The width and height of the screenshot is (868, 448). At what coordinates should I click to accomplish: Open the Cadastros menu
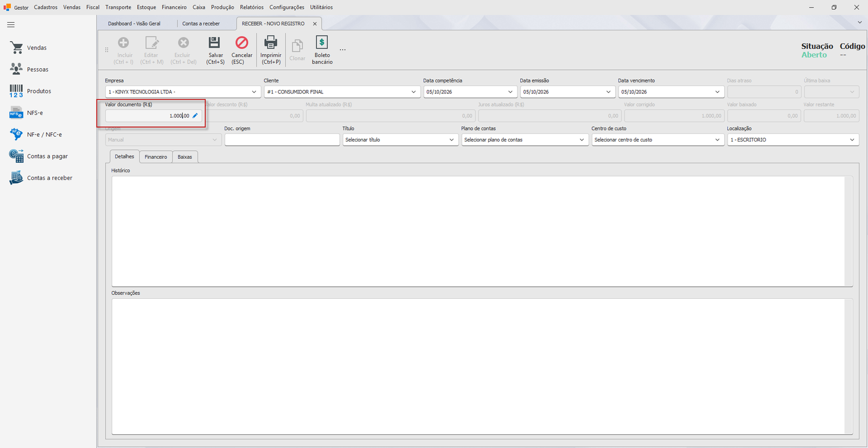tap(46, 7)
